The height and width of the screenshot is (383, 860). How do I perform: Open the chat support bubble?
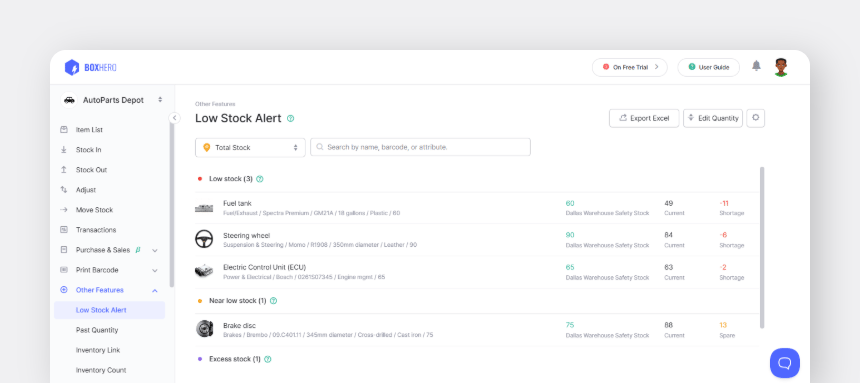pyautogui.click(x=784, y=363)
